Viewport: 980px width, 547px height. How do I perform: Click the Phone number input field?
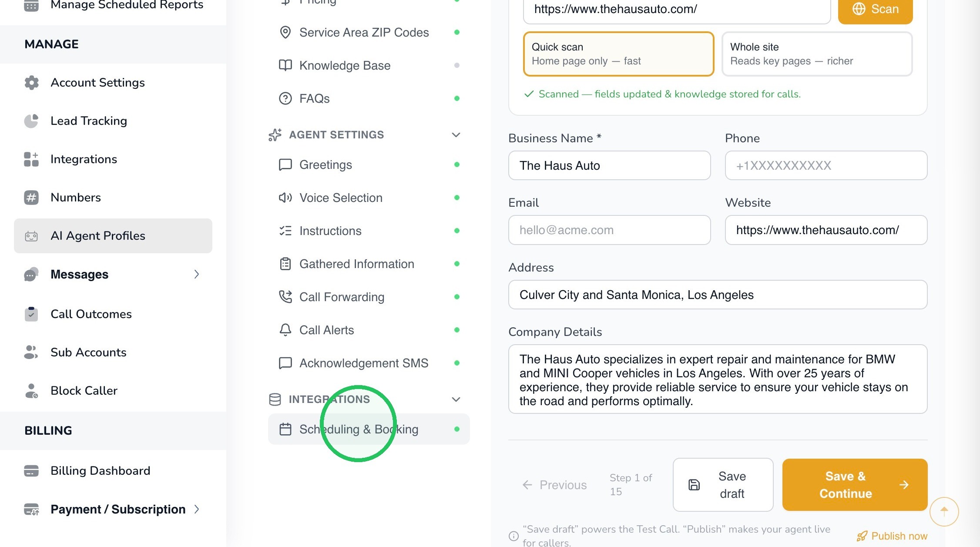pyautogui.click(x=826, y=165)
